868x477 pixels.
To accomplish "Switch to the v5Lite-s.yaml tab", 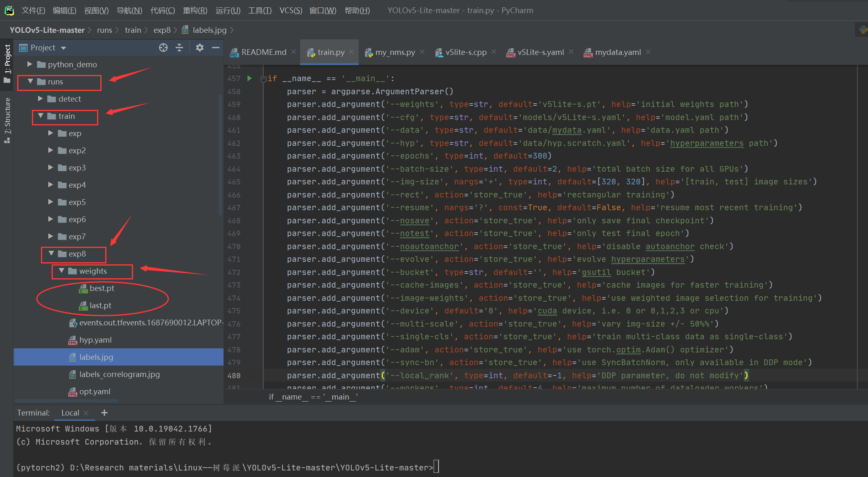I will pos(540,52).
